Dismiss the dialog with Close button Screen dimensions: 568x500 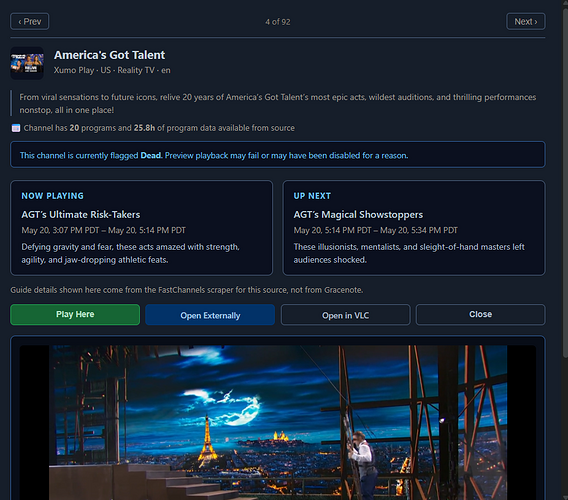480,314
